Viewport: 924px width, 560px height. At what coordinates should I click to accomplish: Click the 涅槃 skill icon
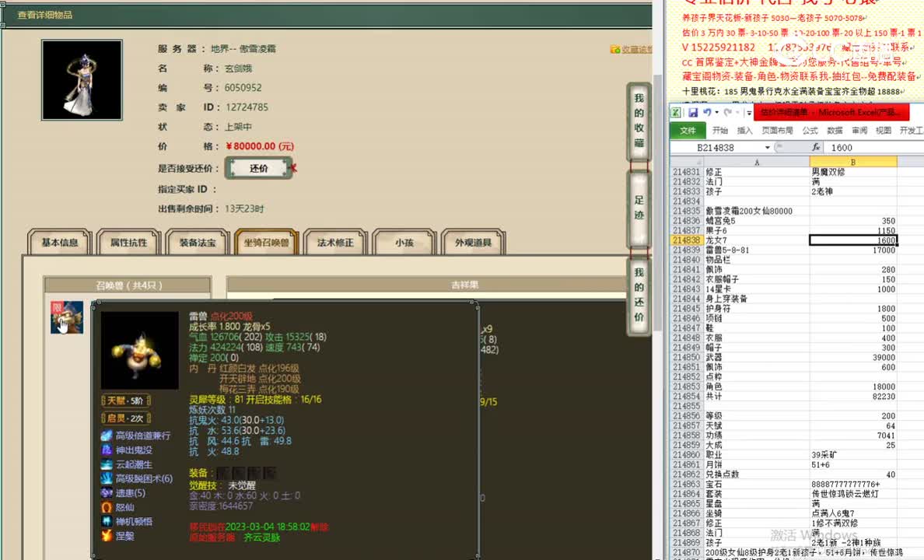(x=107, y=536)
